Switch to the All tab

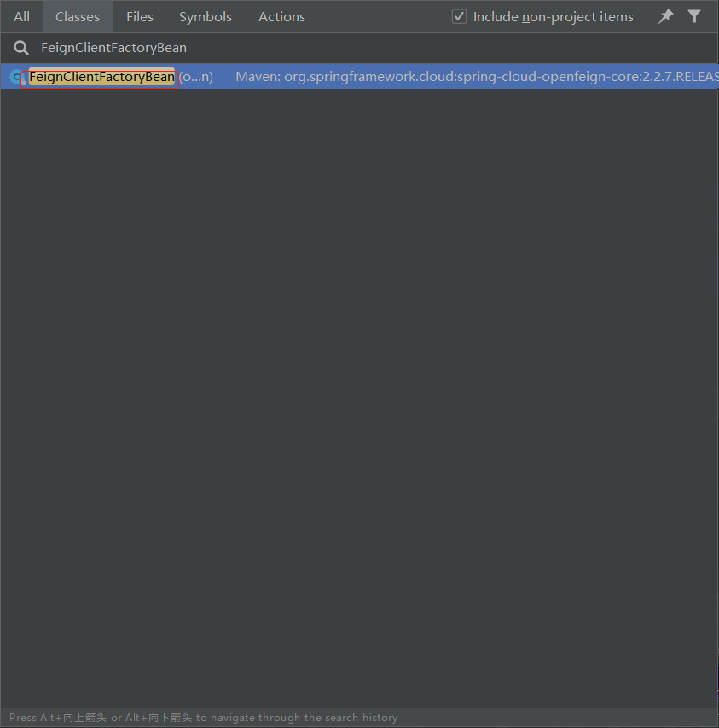click(x=22, y=17)
